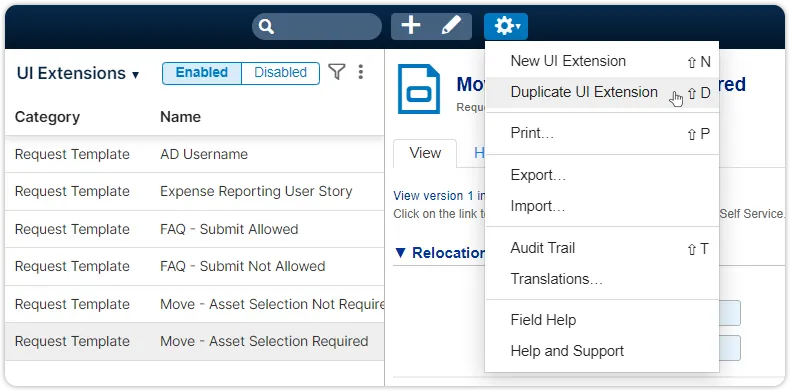Choose Help and Support menu item
790x391 pixels.
click(602, 351)
